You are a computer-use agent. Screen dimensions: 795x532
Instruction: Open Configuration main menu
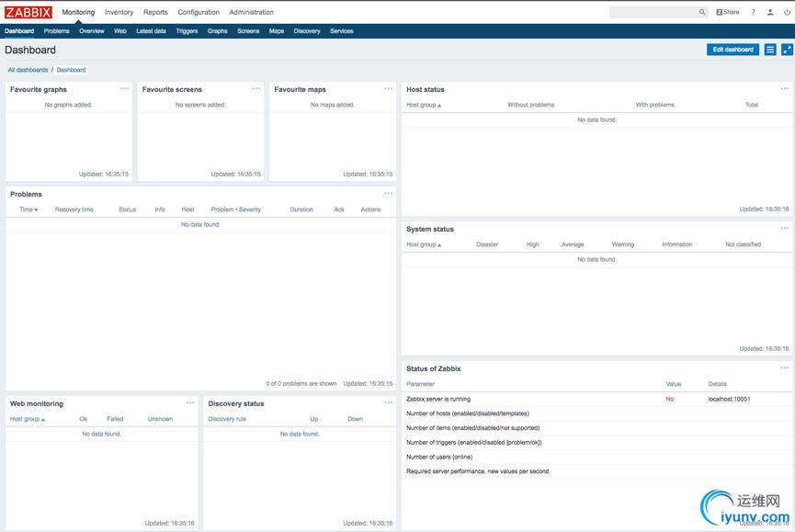[x=199, y=12]
